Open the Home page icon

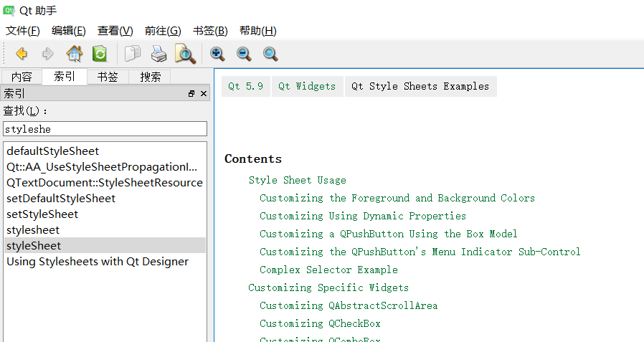pos(75,54)
